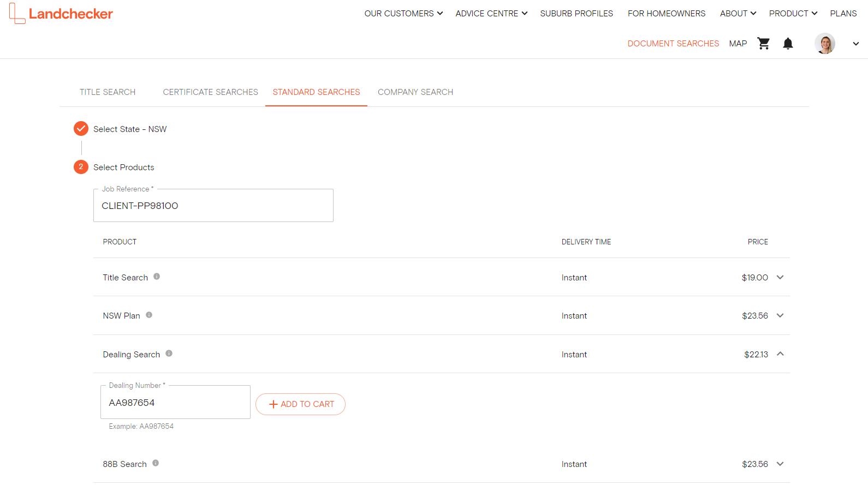Viewport: 868px width, 491px height.
Task: Show info for 88B Search
Action: point(156,463)
